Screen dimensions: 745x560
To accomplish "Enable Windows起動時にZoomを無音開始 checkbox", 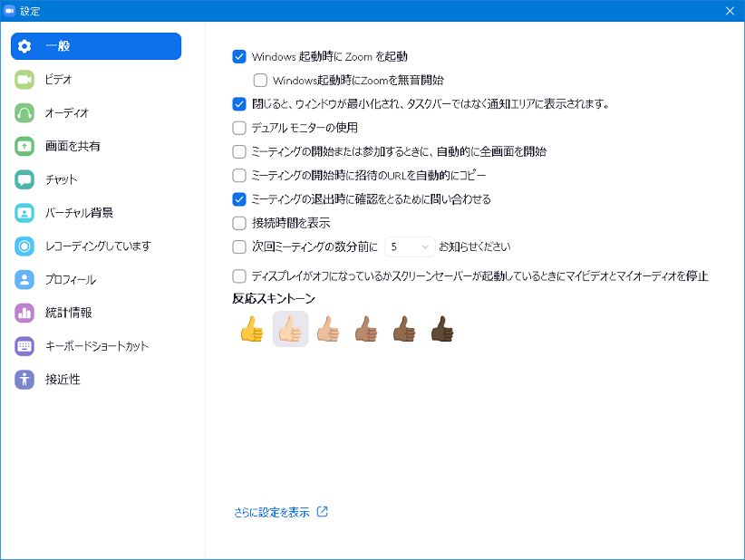I will pyautogui.click(x=260, y=81).
